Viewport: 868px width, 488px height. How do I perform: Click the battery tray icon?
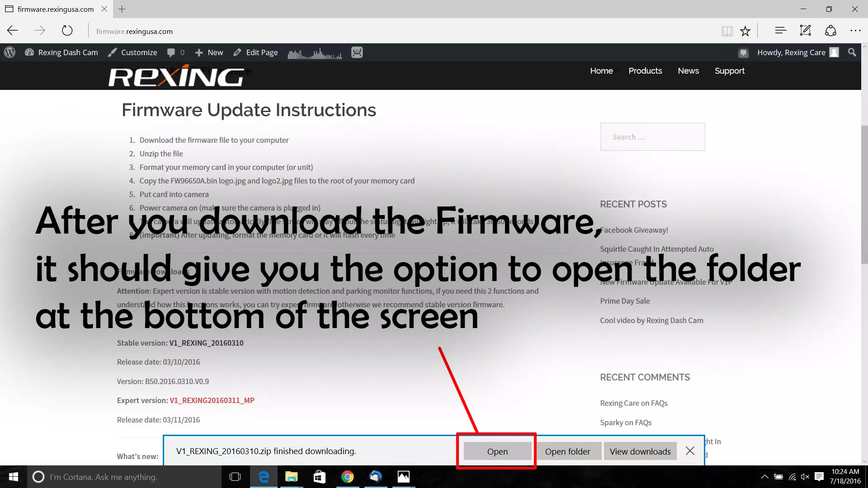coord(778,477)
